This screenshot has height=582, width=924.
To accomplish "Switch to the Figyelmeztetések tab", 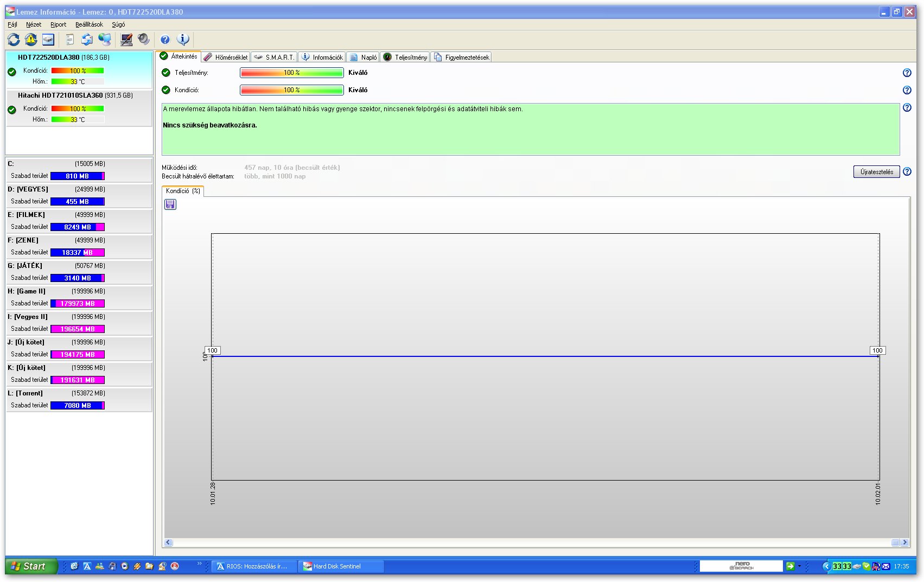I will click(461, 57).
